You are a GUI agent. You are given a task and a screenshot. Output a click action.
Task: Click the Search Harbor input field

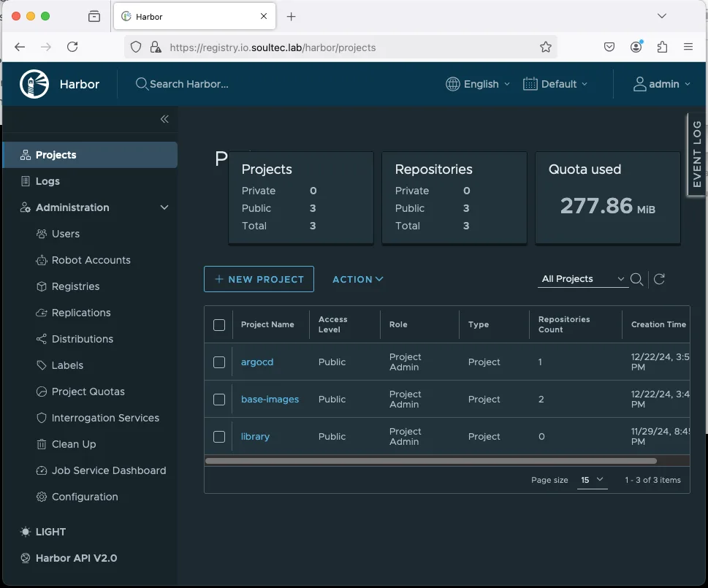[x=189, y=84]
